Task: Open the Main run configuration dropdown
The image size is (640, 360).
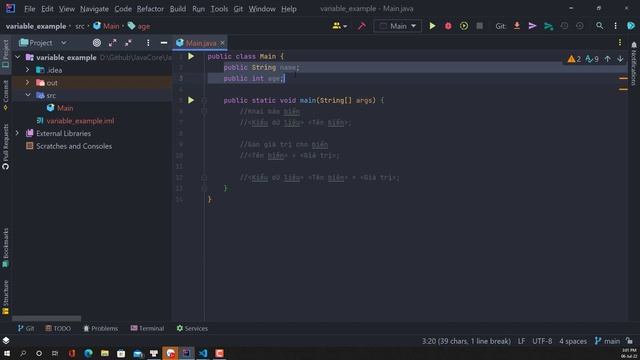Action: coord(398,26)
